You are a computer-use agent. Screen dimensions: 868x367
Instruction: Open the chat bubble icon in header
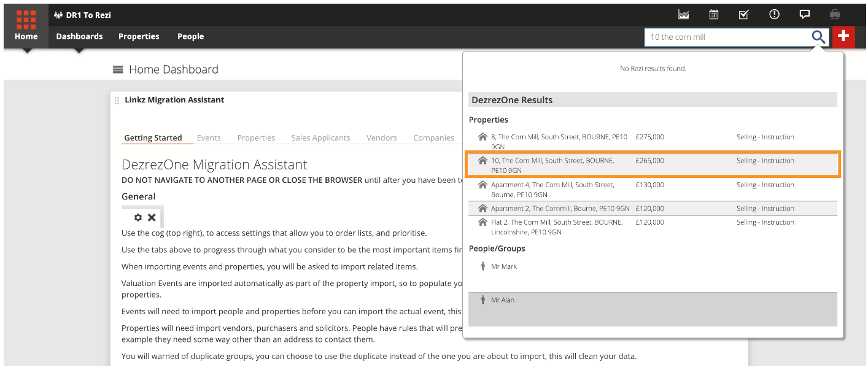[805, 15]
